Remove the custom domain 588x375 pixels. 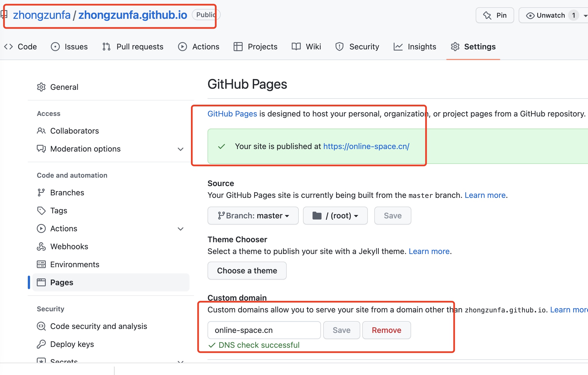pos(386,330)
